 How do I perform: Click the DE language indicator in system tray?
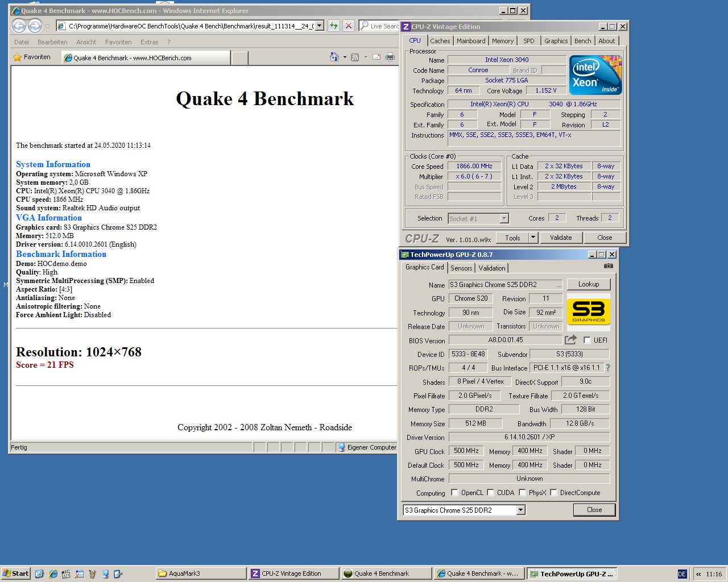[x=682, y=574]
